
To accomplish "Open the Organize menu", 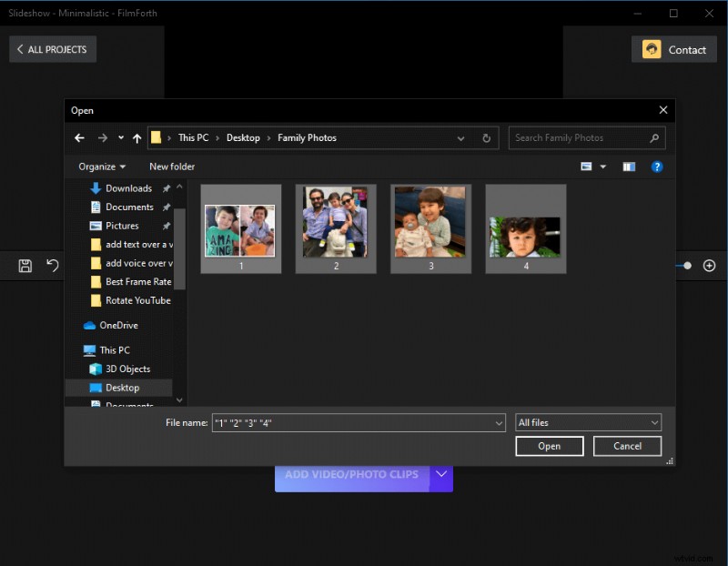I will pyautogui.click(x=99, y=167).
